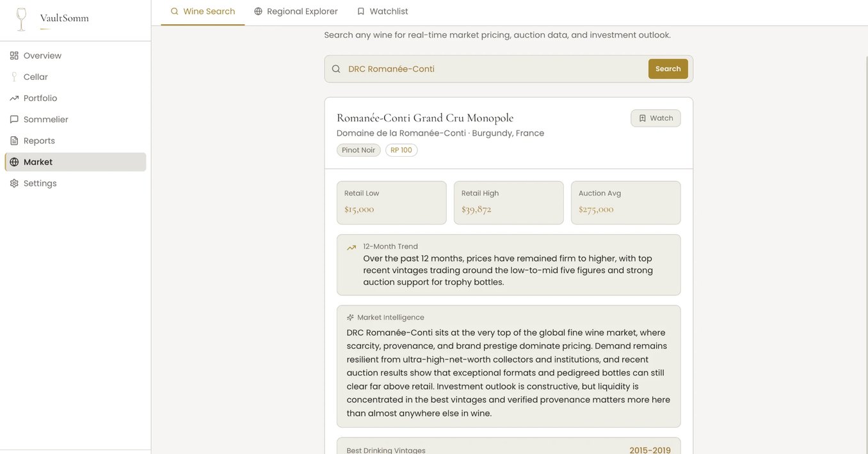Viewport: 868px width, 454px height.
Task: Open the Portfolio section
Action: (x=76, y=98)
